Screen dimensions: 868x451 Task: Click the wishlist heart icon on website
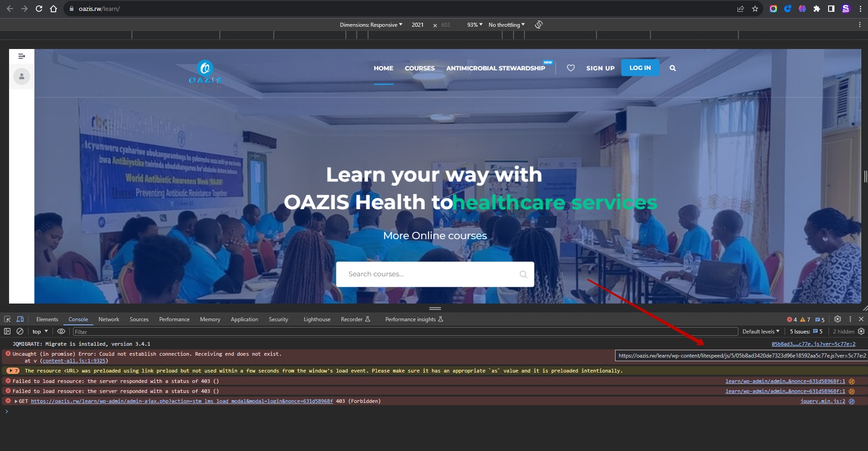coord(571,68)
